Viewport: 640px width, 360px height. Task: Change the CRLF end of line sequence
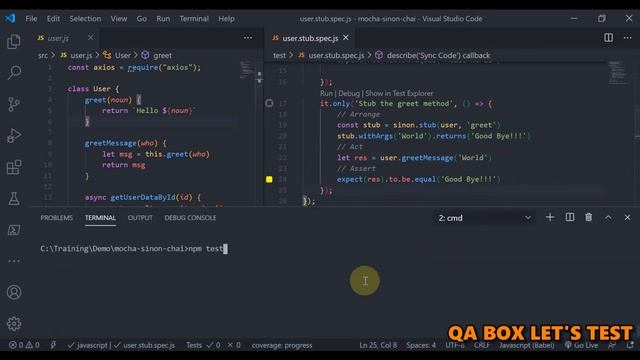[482, 345]
